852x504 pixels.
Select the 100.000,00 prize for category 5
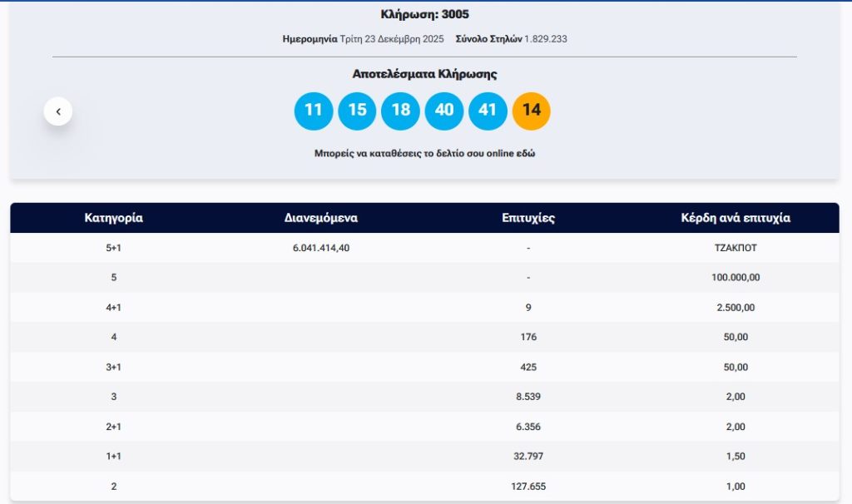tap(736, 278)
